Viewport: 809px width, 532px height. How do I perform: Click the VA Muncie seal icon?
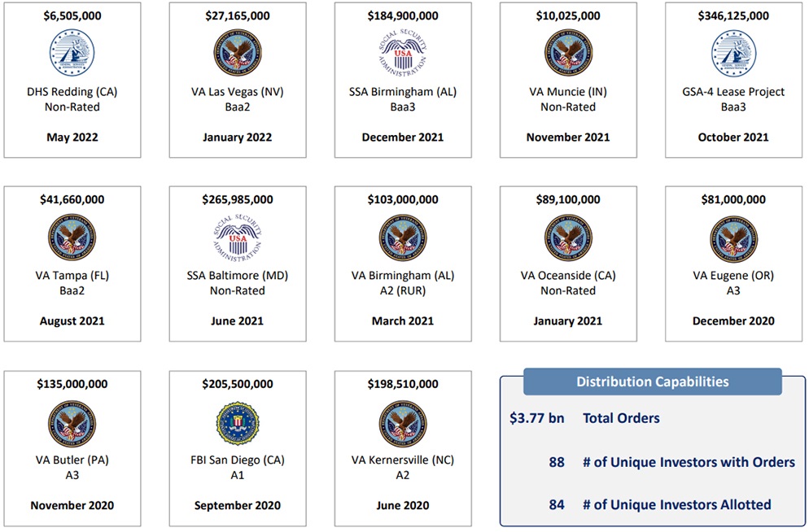tap(568, 54)
